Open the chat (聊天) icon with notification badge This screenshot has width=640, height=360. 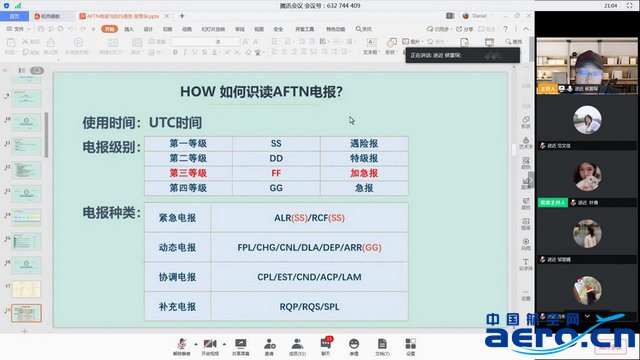[326, 347]
